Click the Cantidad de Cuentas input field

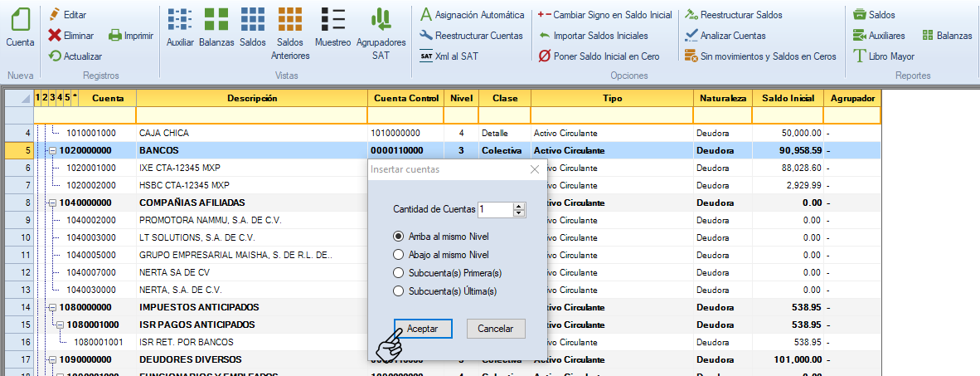click(x=495, y=209)
